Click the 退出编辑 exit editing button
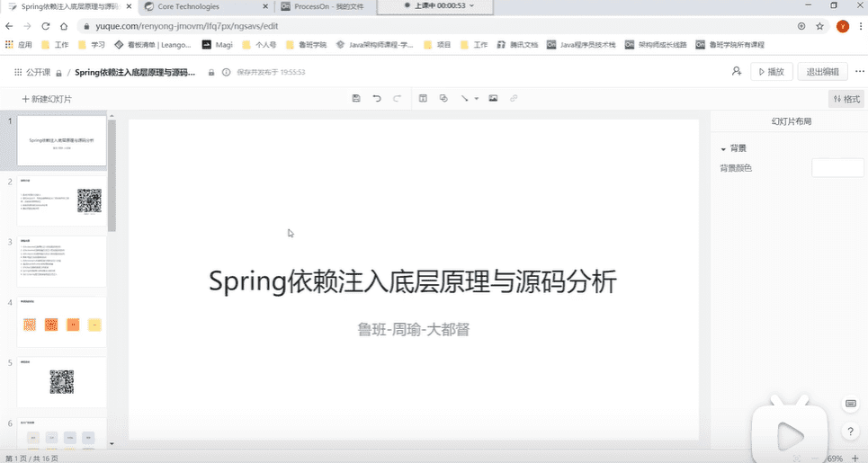Viewport: 868px width, 463px height. 823,72
